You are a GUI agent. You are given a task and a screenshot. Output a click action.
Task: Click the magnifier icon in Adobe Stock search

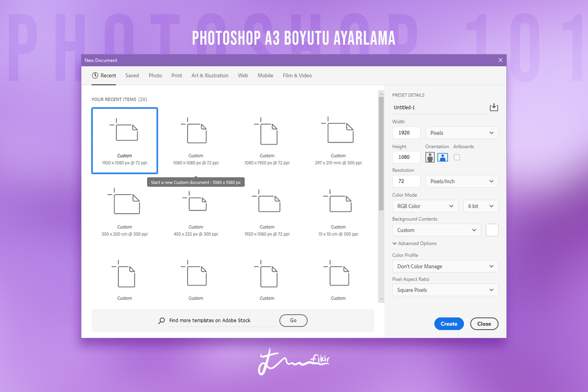point(161,320)
